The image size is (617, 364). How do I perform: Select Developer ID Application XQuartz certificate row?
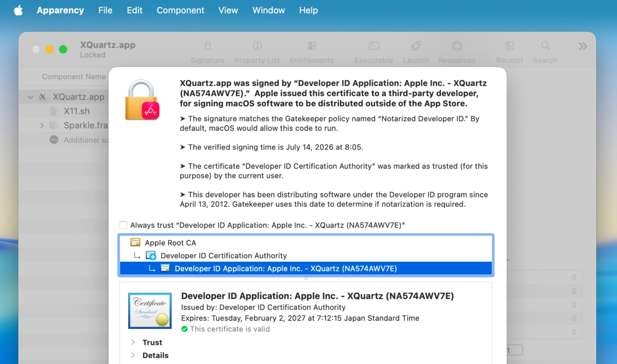(306, 269)
